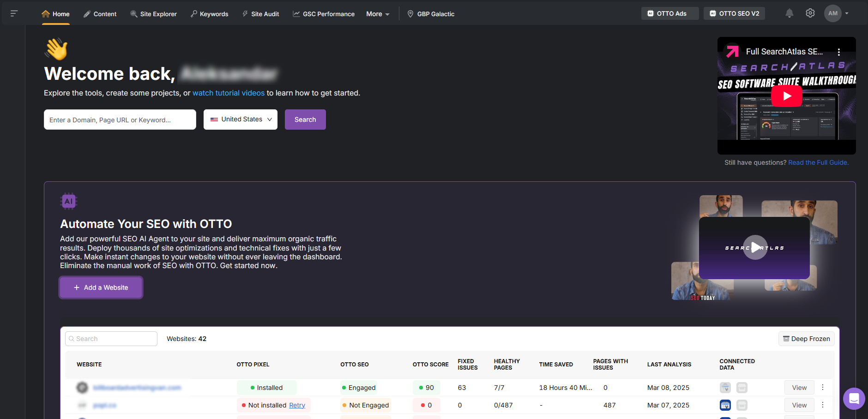Open the three-dot row menu for the first website
Screen dimensions: 868x419
822,387
